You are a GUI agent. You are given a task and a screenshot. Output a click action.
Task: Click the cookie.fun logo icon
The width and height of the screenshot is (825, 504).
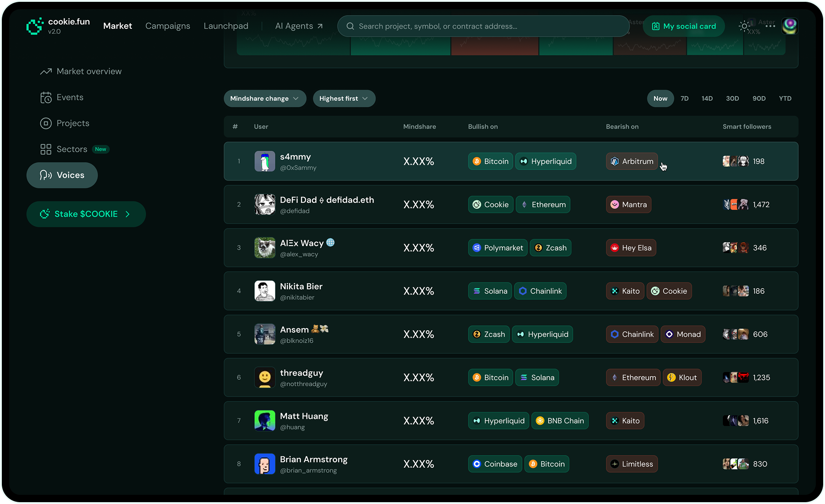click(x=35, y=26)
